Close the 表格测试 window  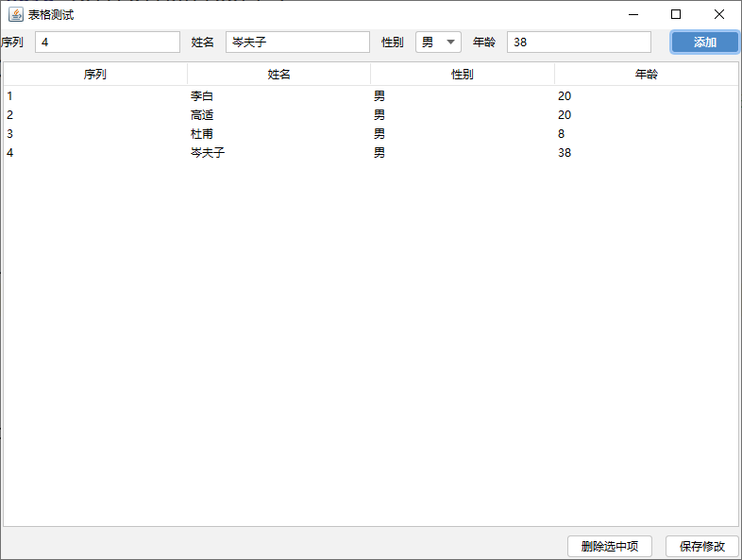[718, 15]
